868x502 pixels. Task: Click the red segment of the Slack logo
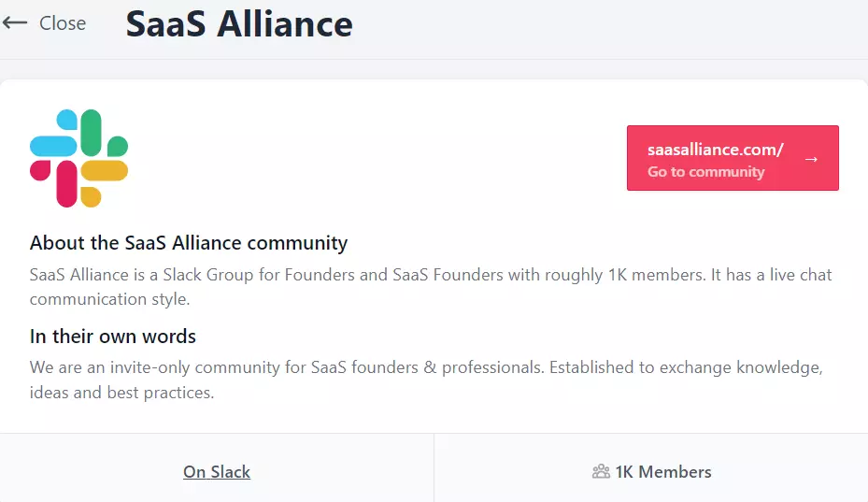tap(66, 183)
